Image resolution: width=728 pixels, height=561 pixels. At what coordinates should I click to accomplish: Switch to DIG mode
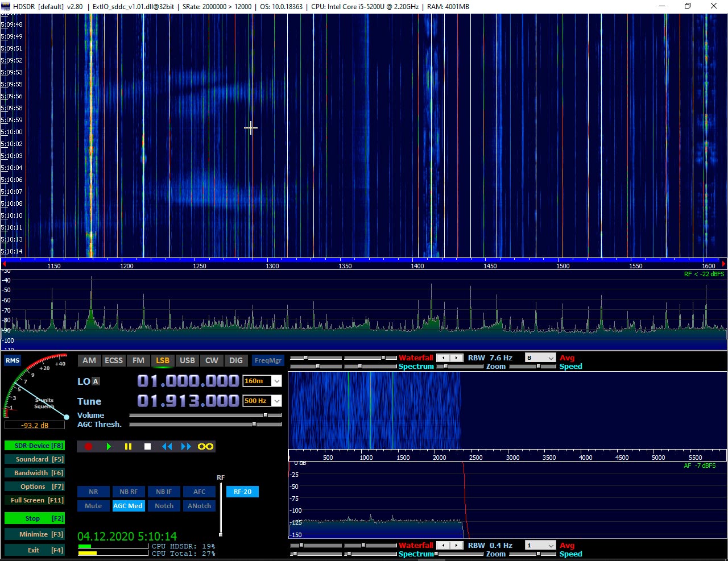(x=236, y=360)
